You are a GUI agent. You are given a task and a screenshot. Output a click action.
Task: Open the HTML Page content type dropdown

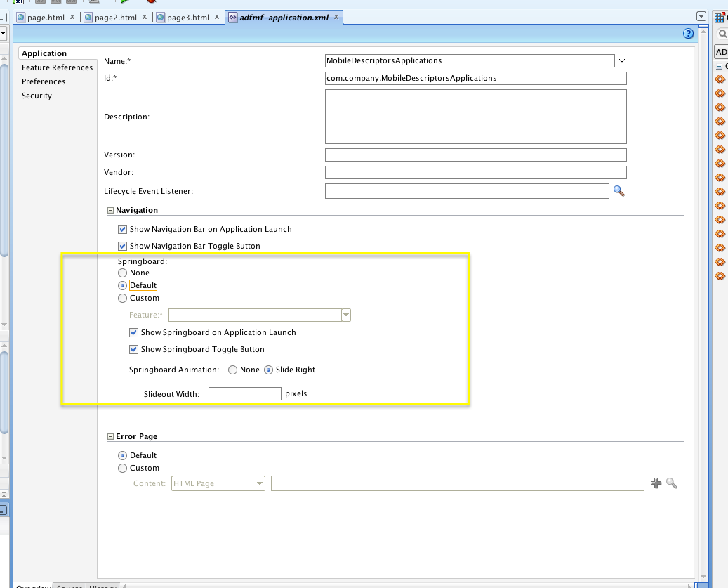[259, 483]
